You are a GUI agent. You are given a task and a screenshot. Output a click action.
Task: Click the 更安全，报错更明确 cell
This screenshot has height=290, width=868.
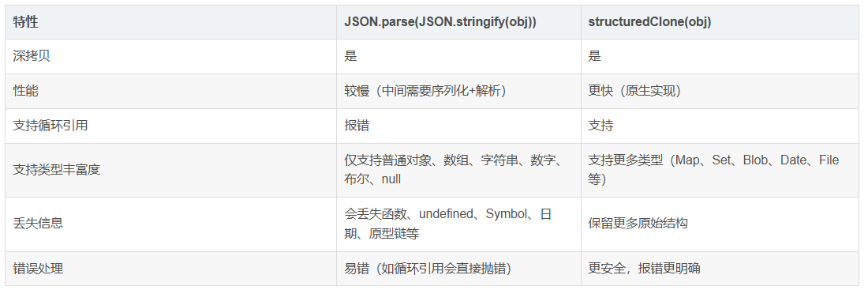click(x=645, y=269)
